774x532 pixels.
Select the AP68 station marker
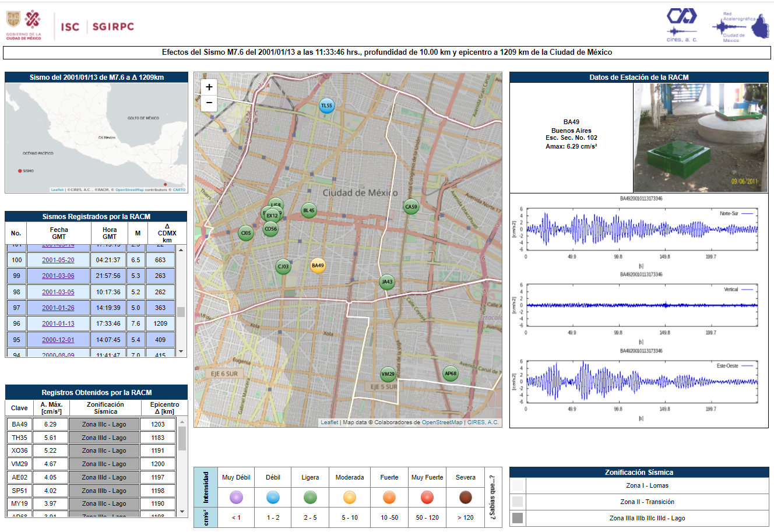(451, 374)
